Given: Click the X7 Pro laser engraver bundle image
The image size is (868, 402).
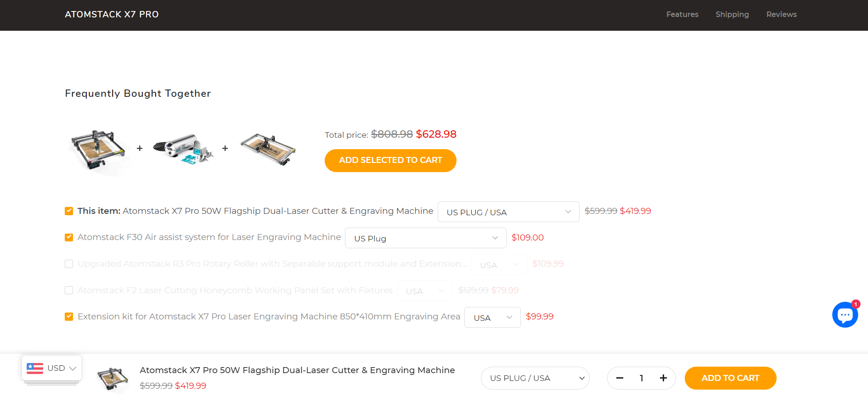Looking at the screenshot, I should point(98,149).
